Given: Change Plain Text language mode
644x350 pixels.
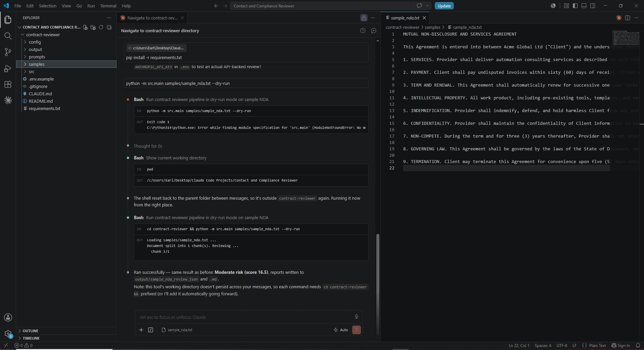Looking at the screenshot, I should tap(597, 345).
